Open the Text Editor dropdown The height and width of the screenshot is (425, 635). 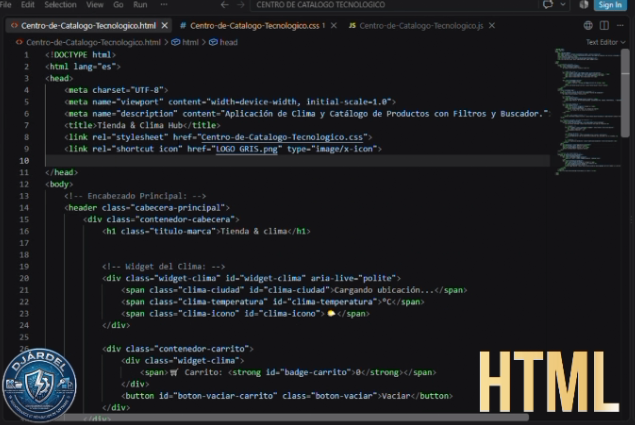coord(605,42)
